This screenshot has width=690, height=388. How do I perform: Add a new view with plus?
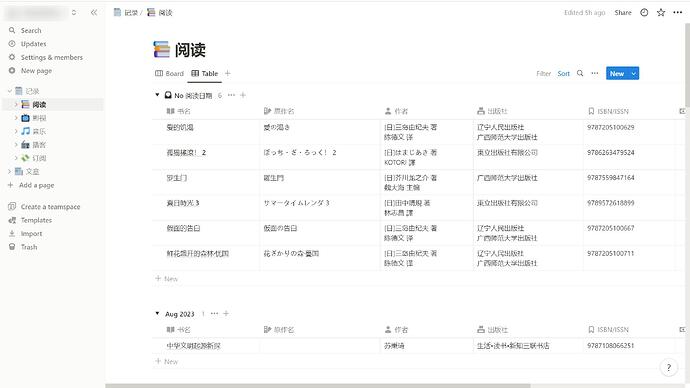228,73
